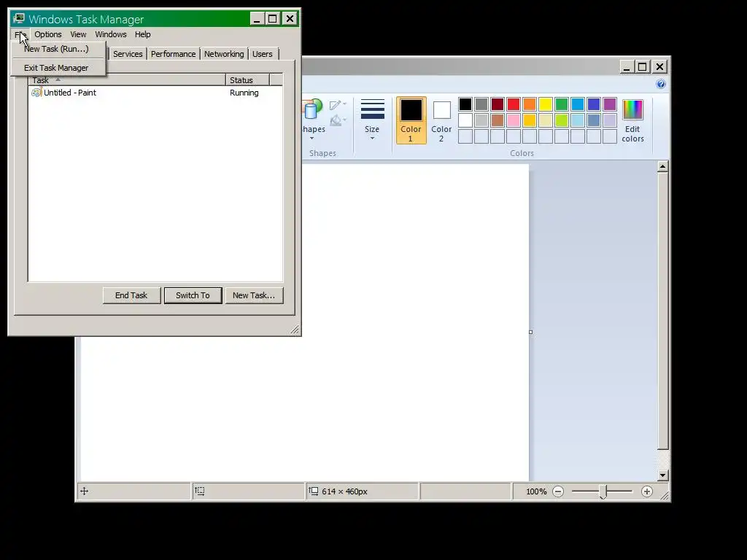Open the Windows menu in Task Manager

(111, 34)
